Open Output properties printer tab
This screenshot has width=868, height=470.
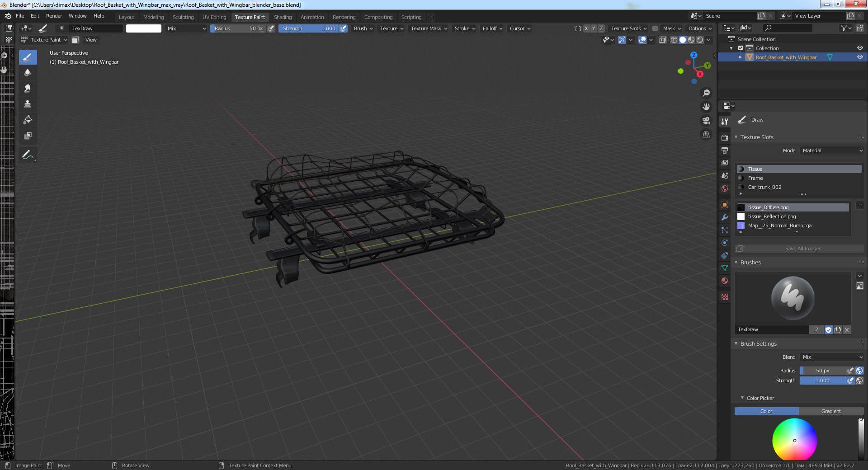(725, 150)
